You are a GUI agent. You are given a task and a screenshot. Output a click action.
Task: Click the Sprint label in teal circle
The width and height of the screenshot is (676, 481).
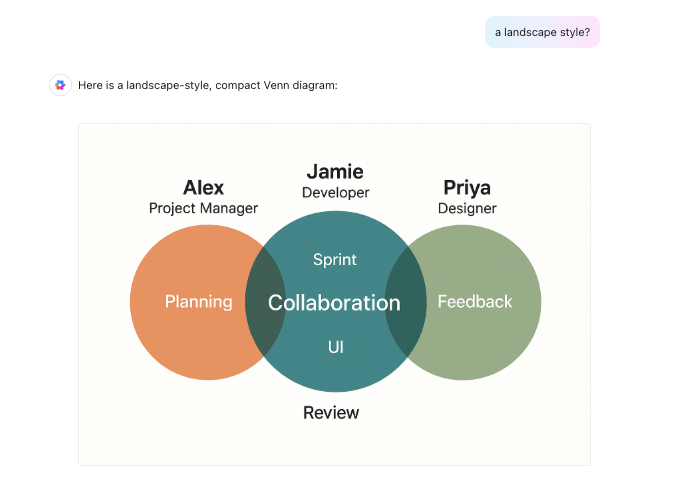[335, 259]
